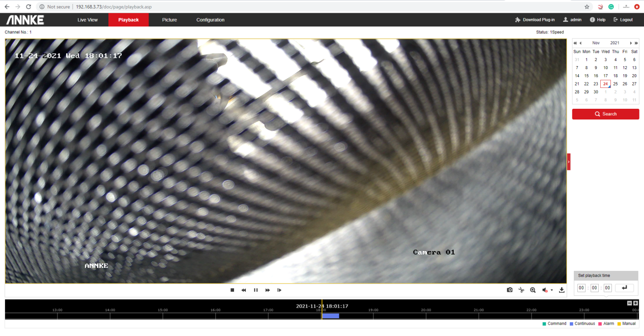Go to next month in calendar

tap(631, 43)
